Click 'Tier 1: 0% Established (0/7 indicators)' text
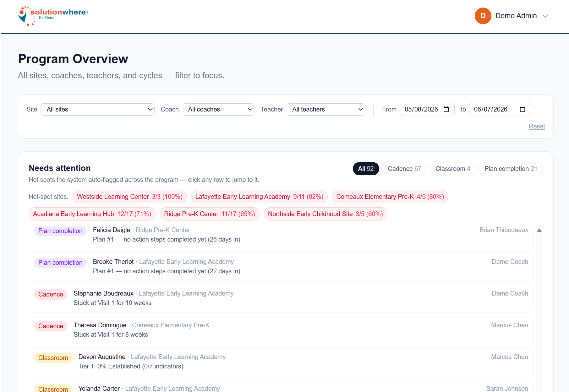This screenshot has height=392, width=569. tap(131, 366)
